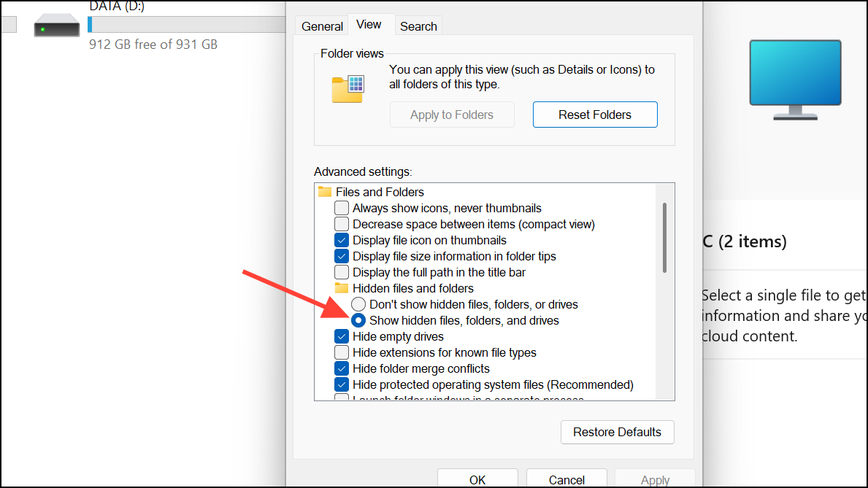Viewport: 868px width, 488px height.
Task: Enable Always show icons, never thumbnails
Action: [342, 208]
